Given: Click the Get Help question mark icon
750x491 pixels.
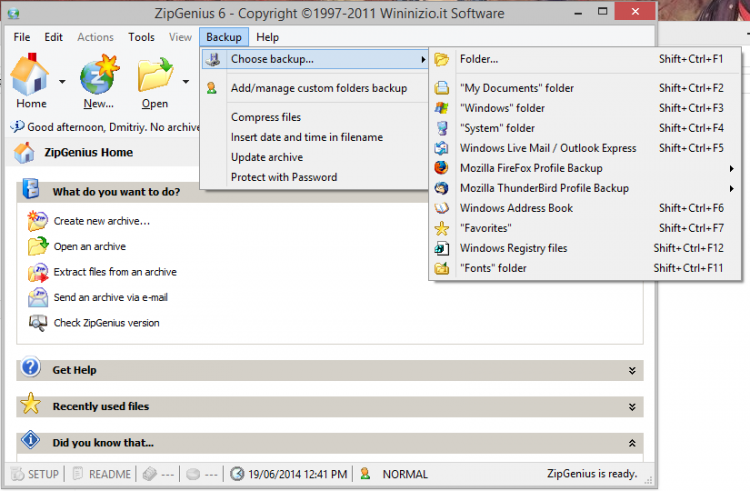Looking at the screenshot, I should 31,367.
